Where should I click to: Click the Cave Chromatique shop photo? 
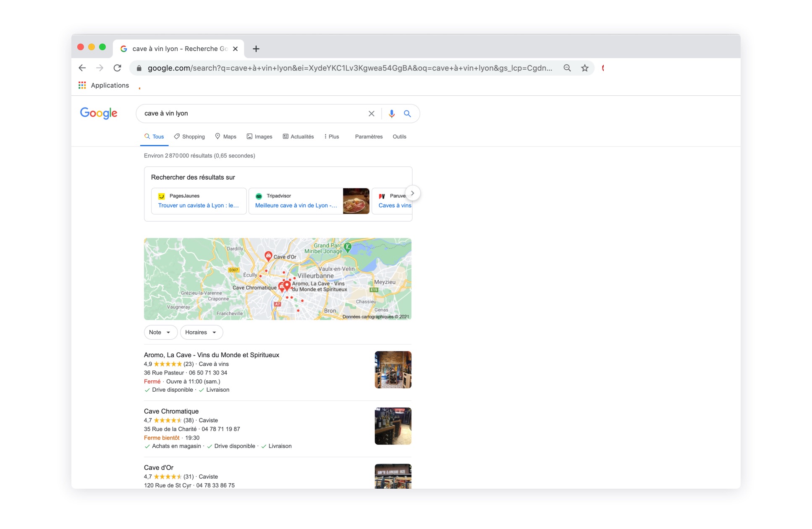[x=393, y=426]
